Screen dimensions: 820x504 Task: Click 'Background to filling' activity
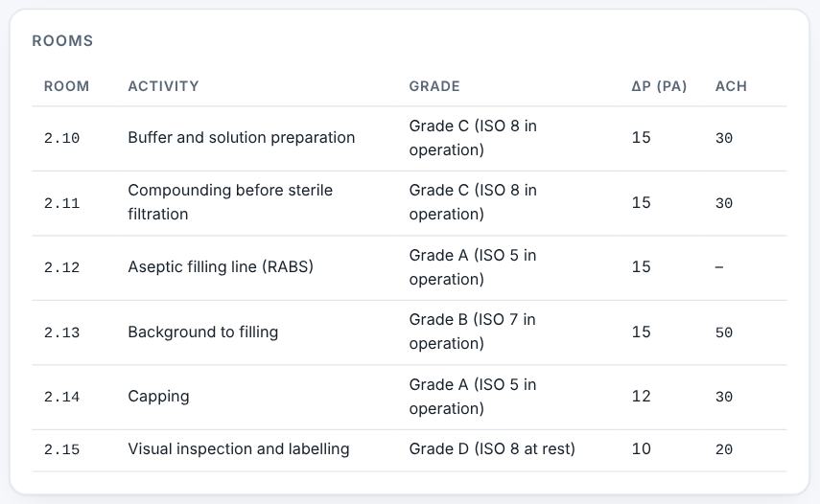tap(203, 332)
